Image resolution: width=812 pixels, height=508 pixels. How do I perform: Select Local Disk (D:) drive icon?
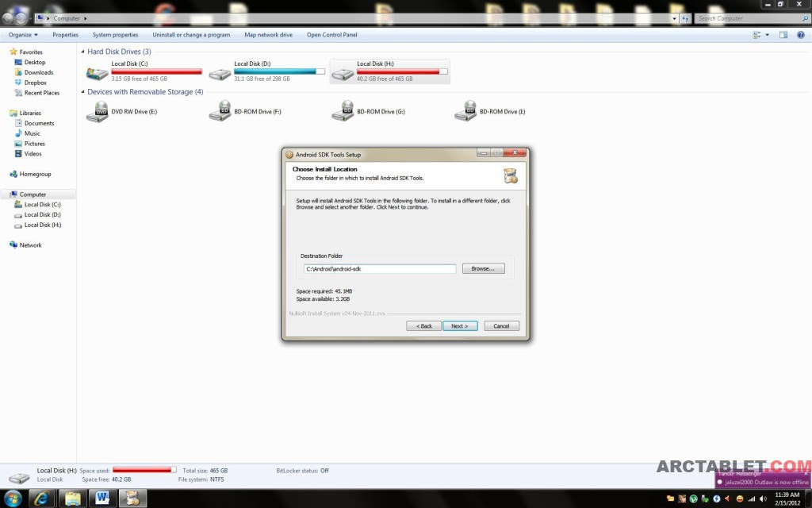point(220,73)
